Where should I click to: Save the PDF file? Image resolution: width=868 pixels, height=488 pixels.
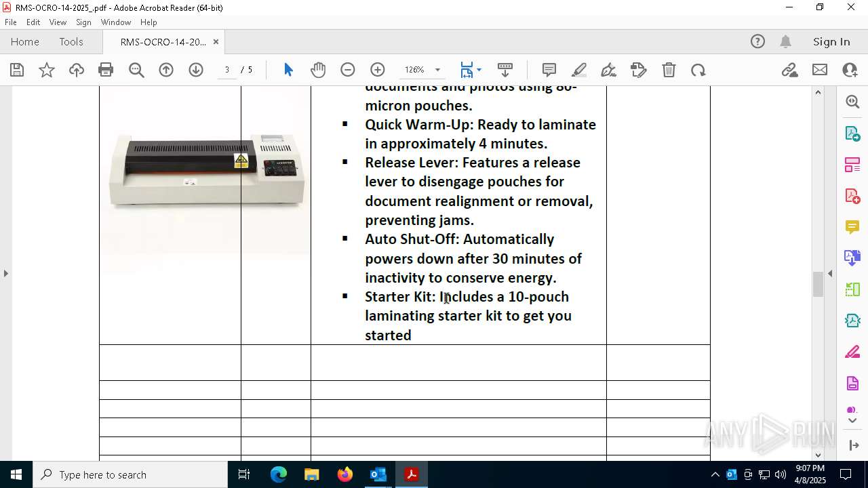pos(17,70)
